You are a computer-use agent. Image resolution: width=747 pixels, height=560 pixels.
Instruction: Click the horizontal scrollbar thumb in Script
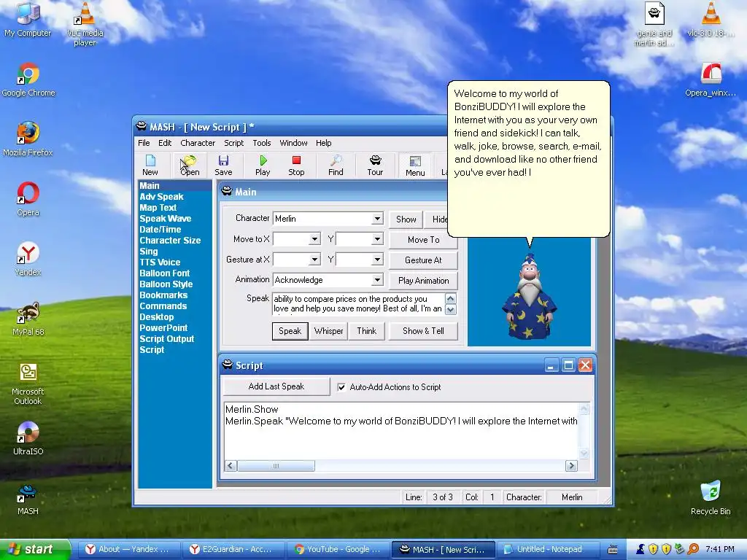pos(275,466)
